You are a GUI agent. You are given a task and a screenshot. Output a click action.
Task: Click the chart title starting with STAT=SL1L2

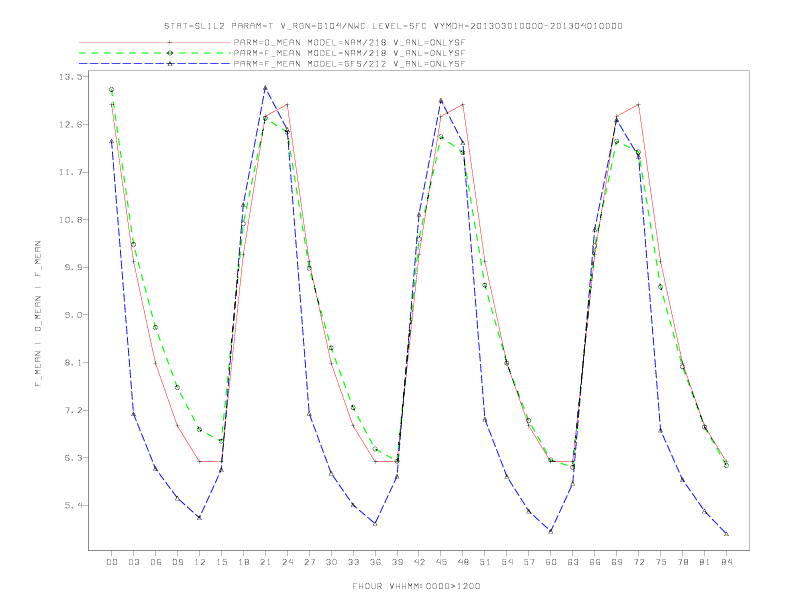tap(393, 26)
